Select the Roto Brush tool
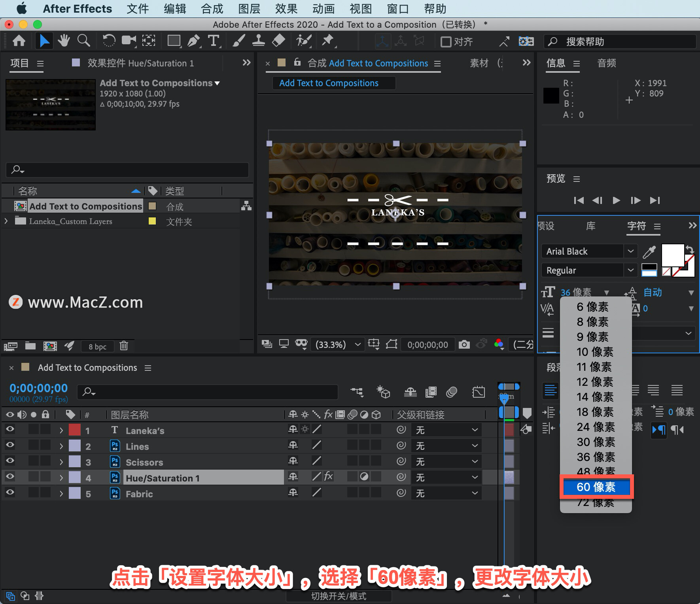This screenshot has width=700, height=604. 303,41
